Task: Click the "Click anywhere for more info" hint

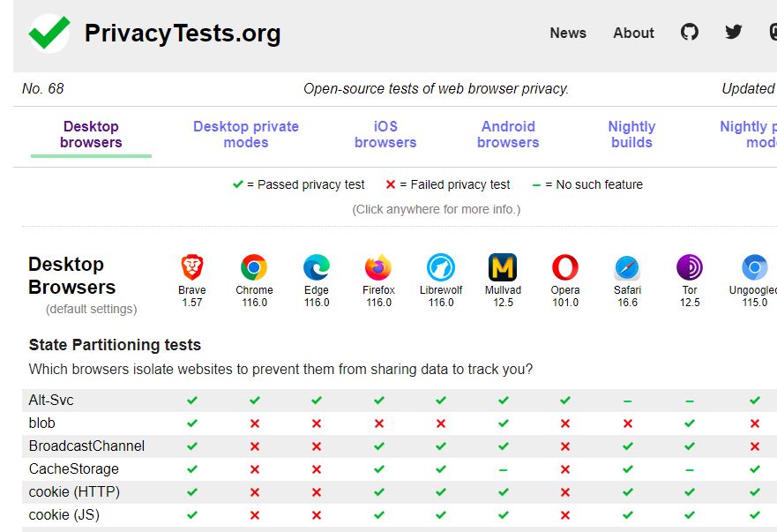Action: coord(436,209)
